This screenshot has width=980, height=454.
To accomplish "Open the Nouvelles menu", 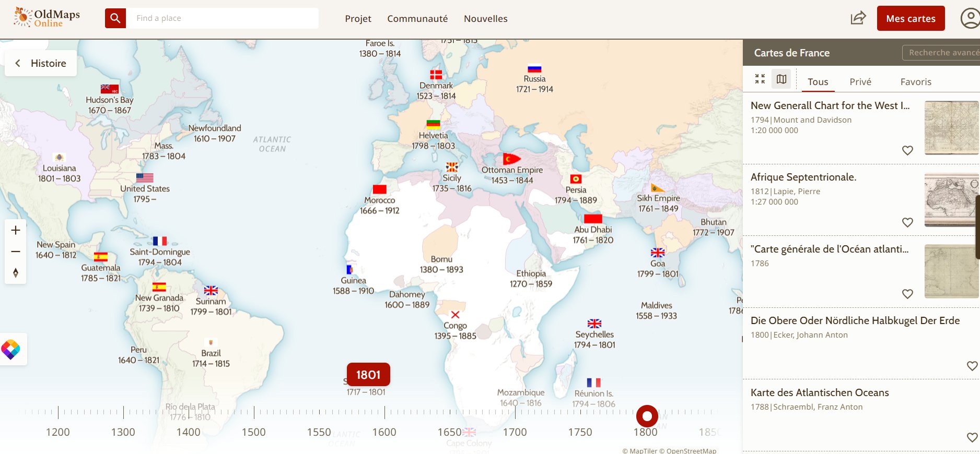I will (x=486, y=19).
